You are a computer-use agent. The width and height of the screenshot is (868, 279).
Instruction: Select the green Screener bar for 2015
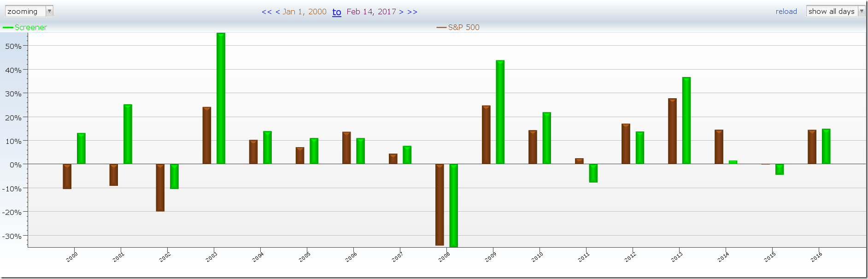(x=779, y=169)
